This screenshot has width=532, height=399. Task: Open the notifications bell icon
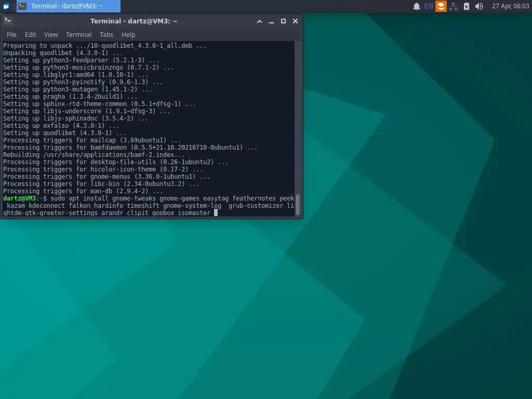416,6
